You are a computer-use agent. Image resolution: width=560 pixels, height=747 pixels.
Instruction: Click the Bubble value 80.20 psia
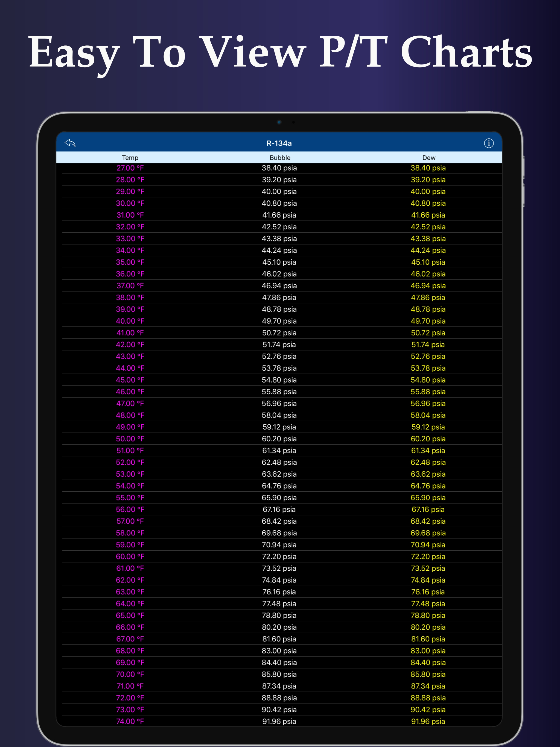tap(279, 627)
